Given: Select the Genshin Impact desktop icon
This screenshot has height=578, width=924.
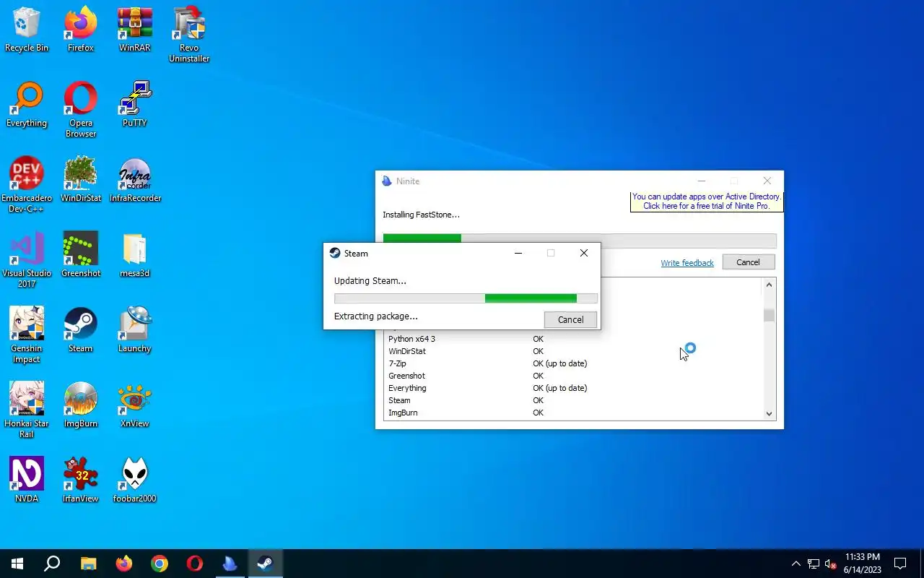Looking at the screenshot, I should (x=27, y=335).
